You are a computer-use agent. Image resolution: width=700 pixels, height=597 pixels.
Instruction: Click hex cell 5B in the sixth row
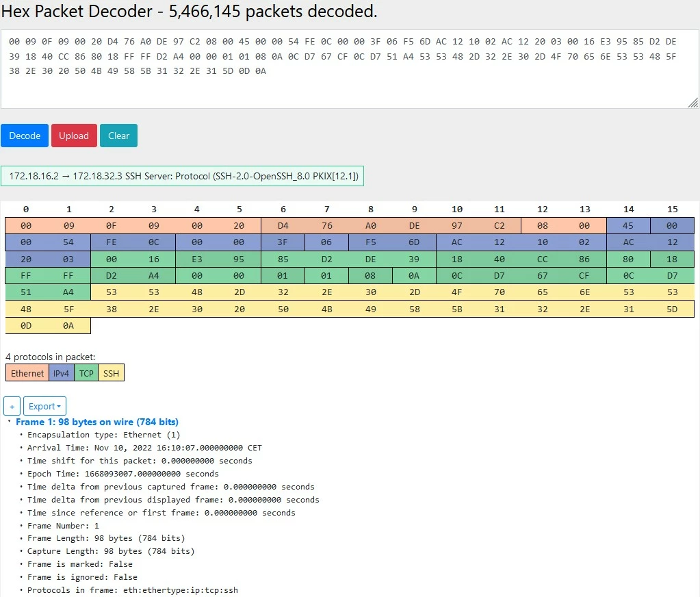point(456,309)
